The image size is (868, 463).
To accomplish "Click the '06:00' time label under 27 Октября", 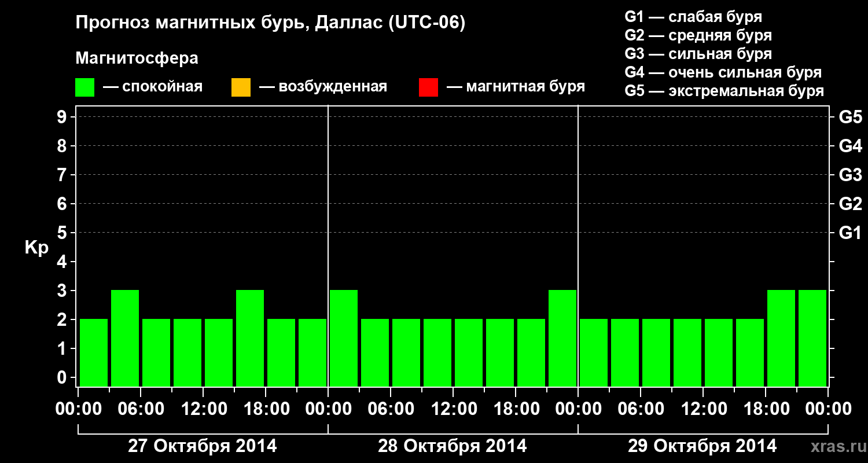I will 141,409.
